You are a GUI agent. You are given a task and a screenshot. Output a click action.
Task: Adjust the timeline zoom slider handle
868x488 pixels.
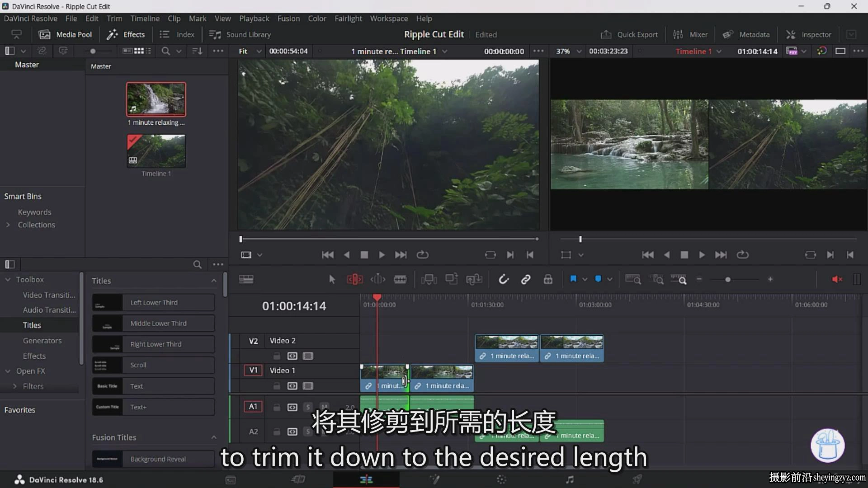tap(728, 280)
